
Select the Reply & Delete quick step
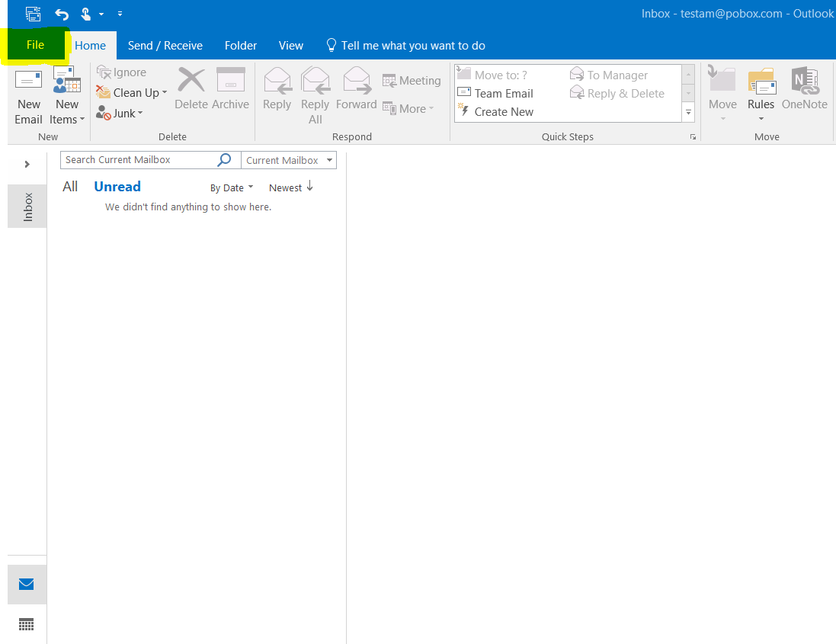tap(617, 93)
